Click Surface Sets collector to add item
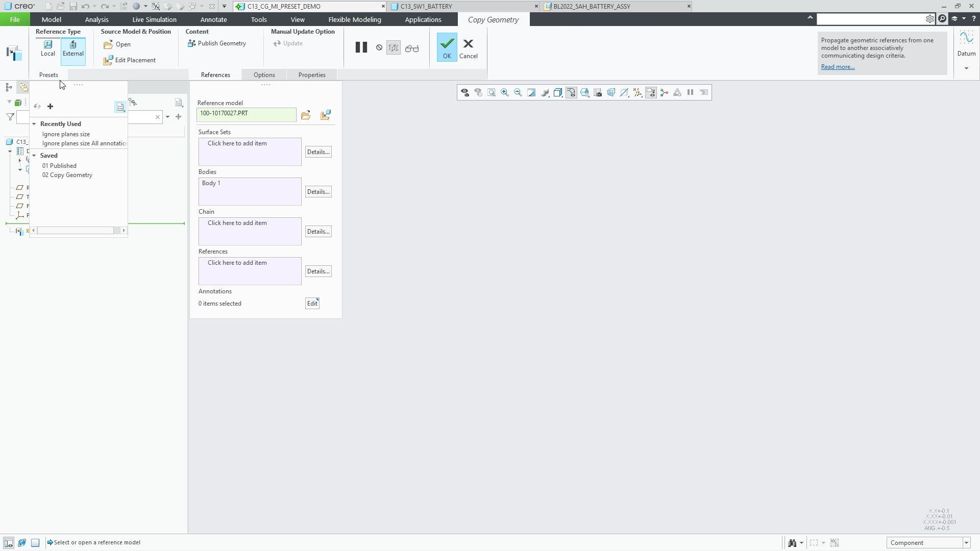Viewport: 980px width, 551px height. click(250, 152)
